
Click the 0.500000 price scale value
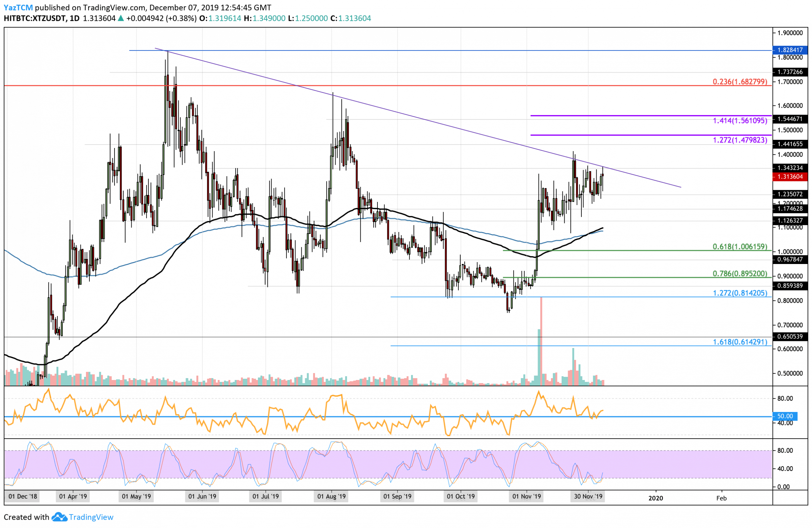[790, 373]
